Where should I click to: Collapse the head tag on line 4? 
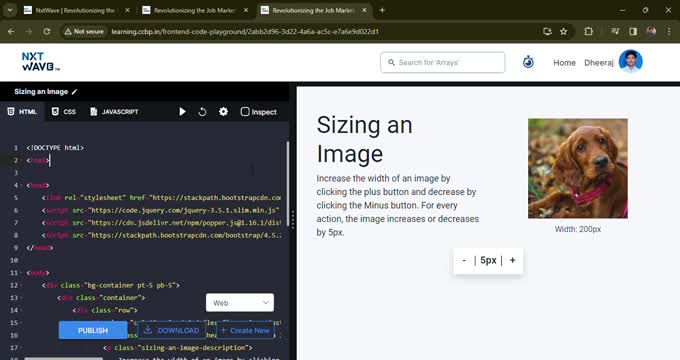tap(21, 186)
